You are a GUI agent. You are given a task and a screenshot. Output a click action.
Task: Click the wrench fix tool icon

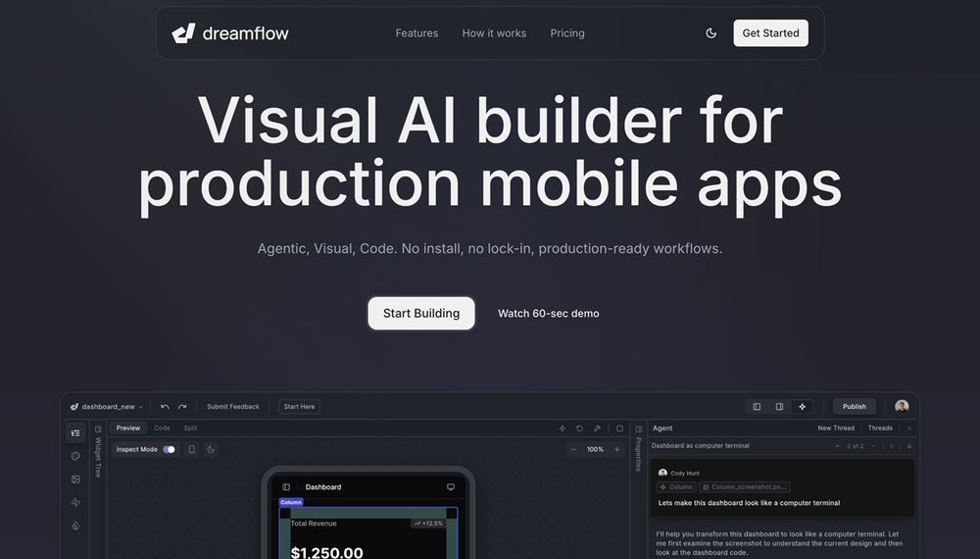click(x=598, y=429)
